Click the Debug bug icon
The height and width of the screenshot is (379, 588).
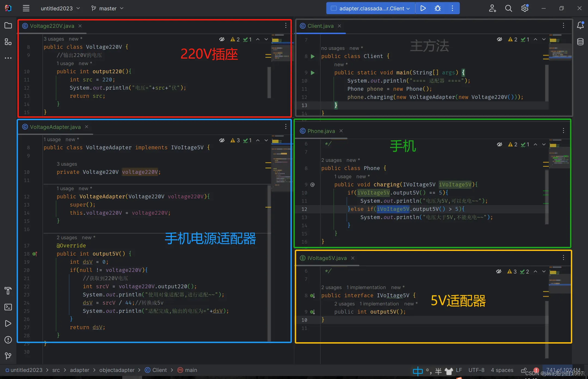(x=438, y=8)
